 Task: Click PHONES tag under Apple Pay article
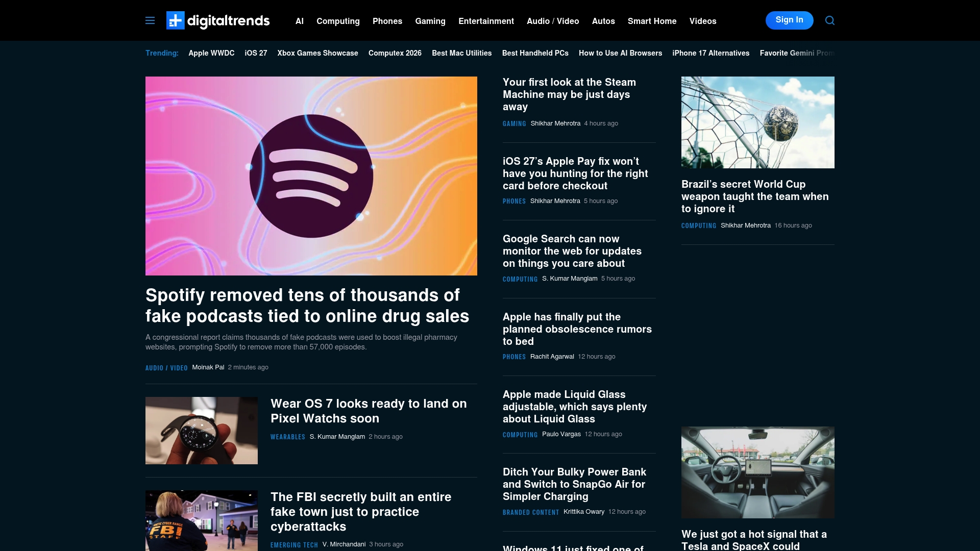pos(514,202)
